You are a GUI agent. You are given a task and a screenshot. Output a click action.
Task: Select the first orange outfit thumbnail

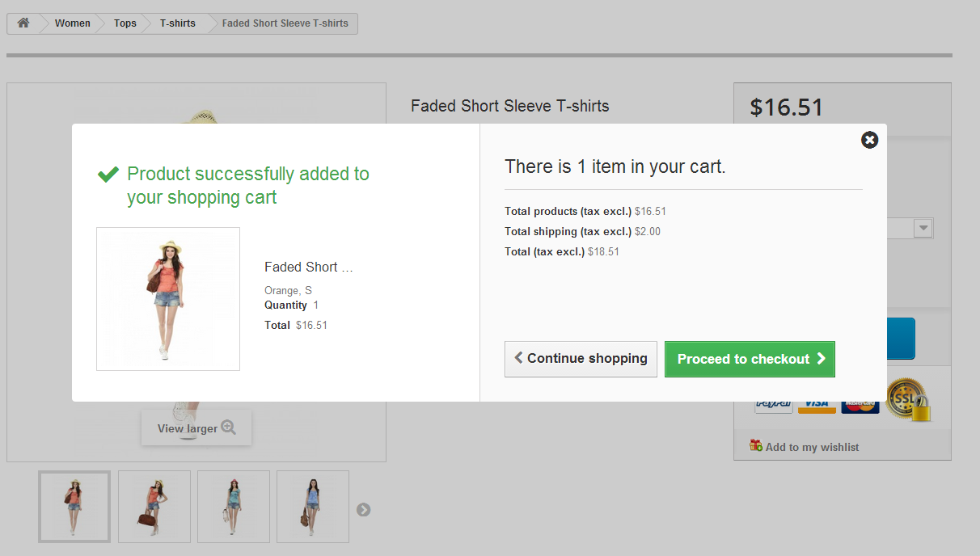pyautogui.click(x=74, y=507)
